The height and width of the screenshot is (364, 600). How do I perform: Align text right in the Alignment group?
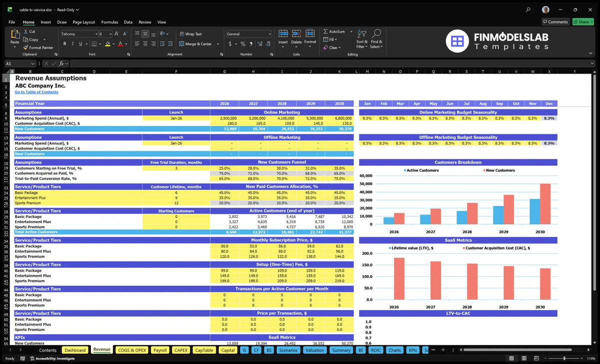pos(154,44)
